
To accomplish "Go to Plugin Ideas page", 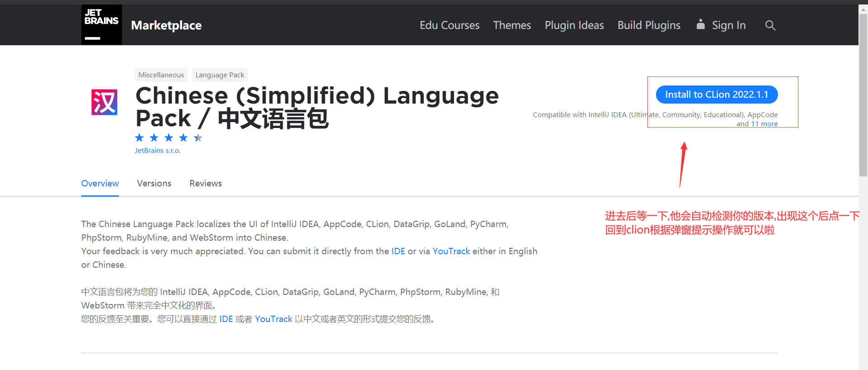I will tap(574, 25).
